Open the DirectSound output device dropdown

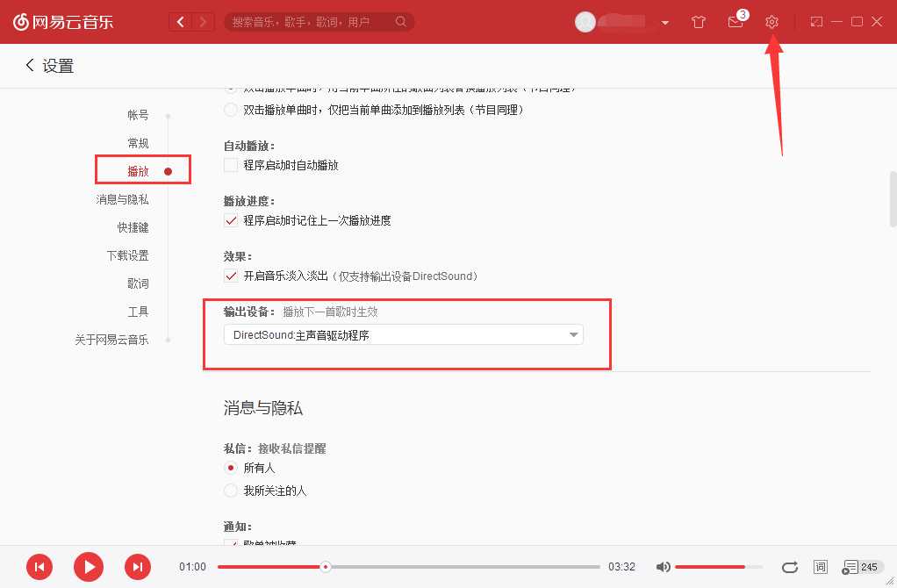point(402,334)
